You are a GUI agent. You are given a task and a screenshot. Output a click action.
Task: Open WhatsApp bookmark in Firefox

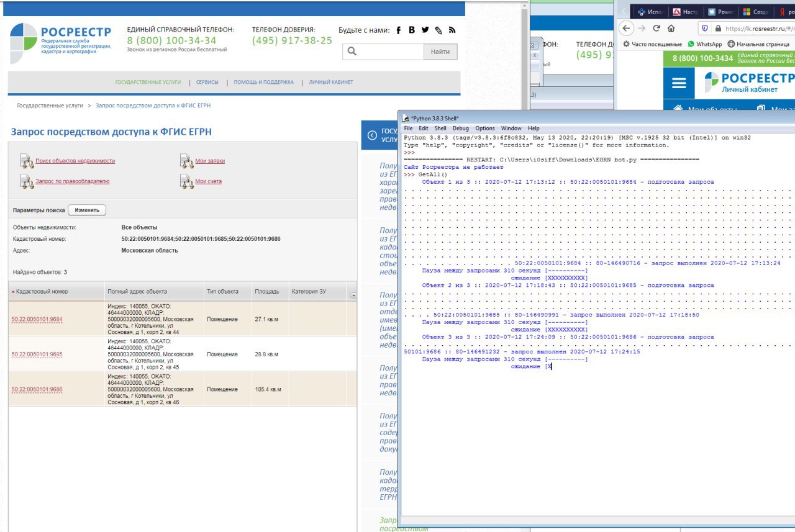pyautogui.click(x=704, y=44)
